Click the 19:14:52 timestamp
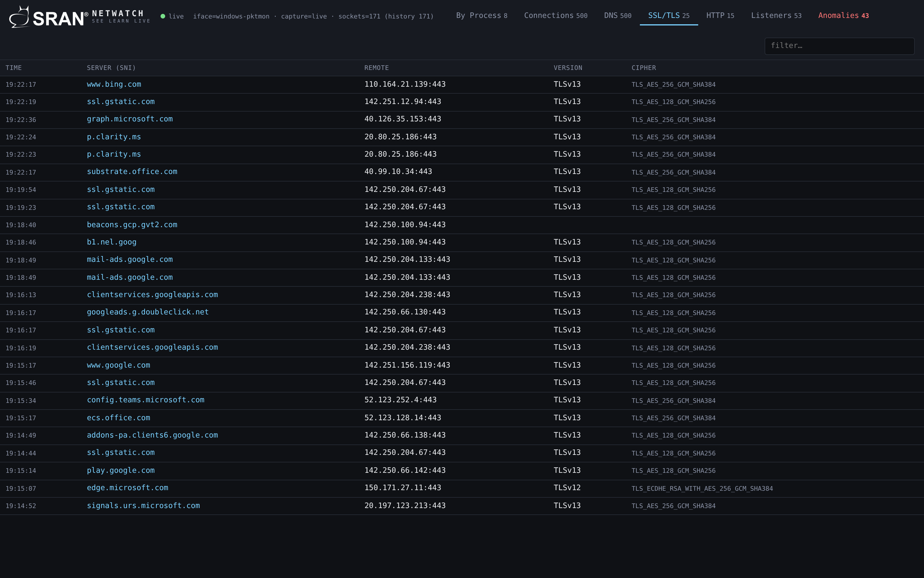Image resolution: width=924 pixels, height=578 pixels. (21, 506)
